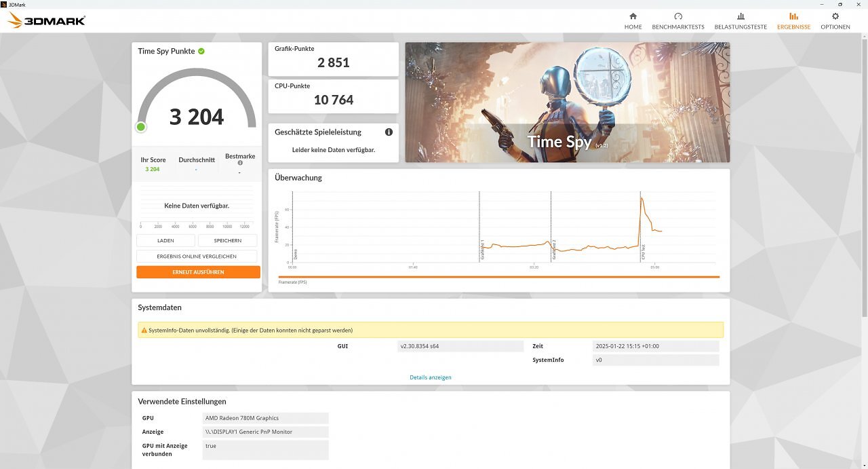Maximize the 3DMark window
868x469 pixels.
pyautogui.click(x=841, y=4)
